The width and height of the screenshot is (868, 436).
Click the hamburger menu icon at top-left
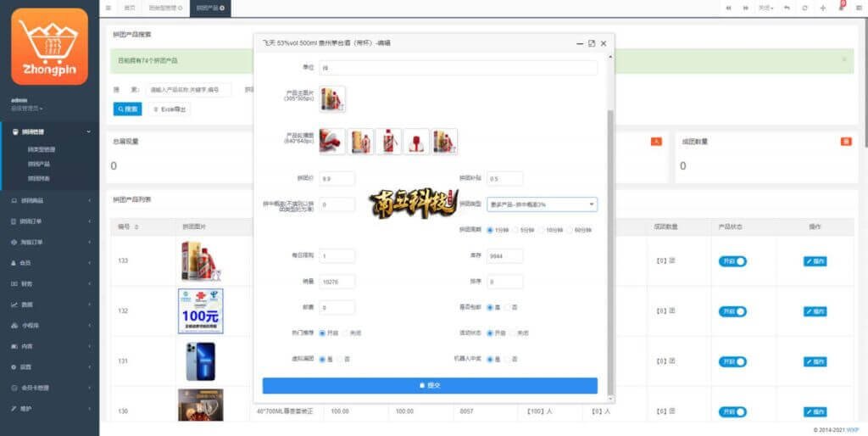pos(108,8)
